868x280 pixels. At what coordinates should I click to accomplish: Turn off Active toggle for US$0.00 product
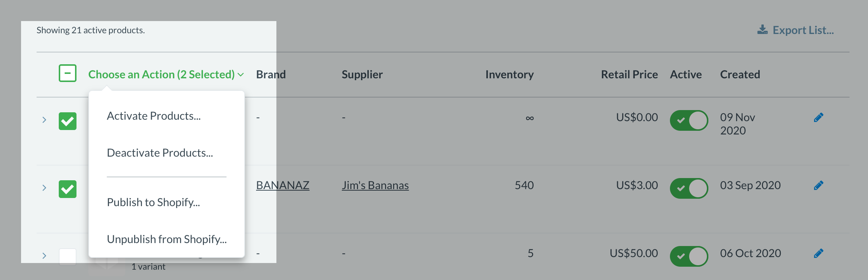[689, 120]
